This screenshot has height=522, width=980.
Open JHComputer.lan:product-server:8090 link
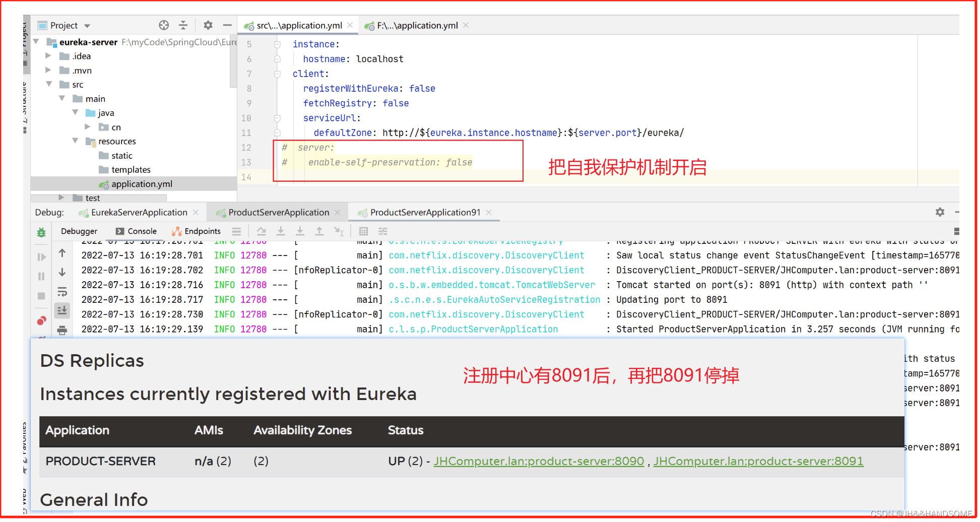[539, 461]
